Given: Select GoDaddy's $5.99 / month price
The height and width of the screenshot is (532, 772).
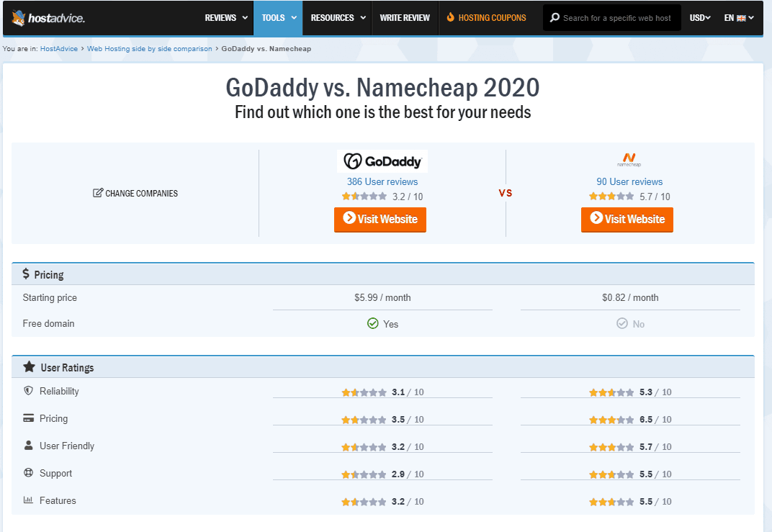Looking at the screenshot, I should click(x=382, y=298).
